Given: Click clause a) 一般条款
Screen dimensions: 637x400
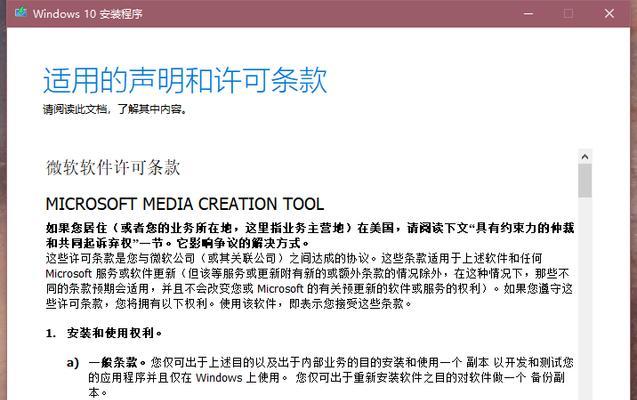Looking at the screenshot, I should click(x=321, y=377).
